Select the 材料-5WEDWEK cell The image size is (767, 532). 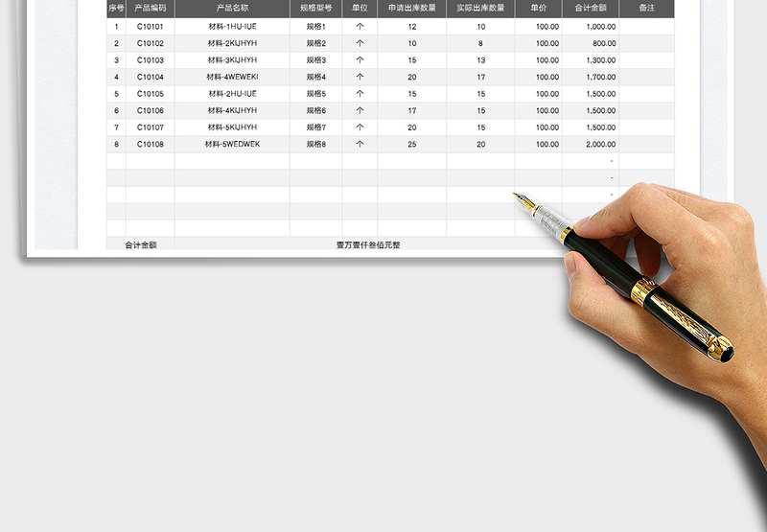pos(232,144)
